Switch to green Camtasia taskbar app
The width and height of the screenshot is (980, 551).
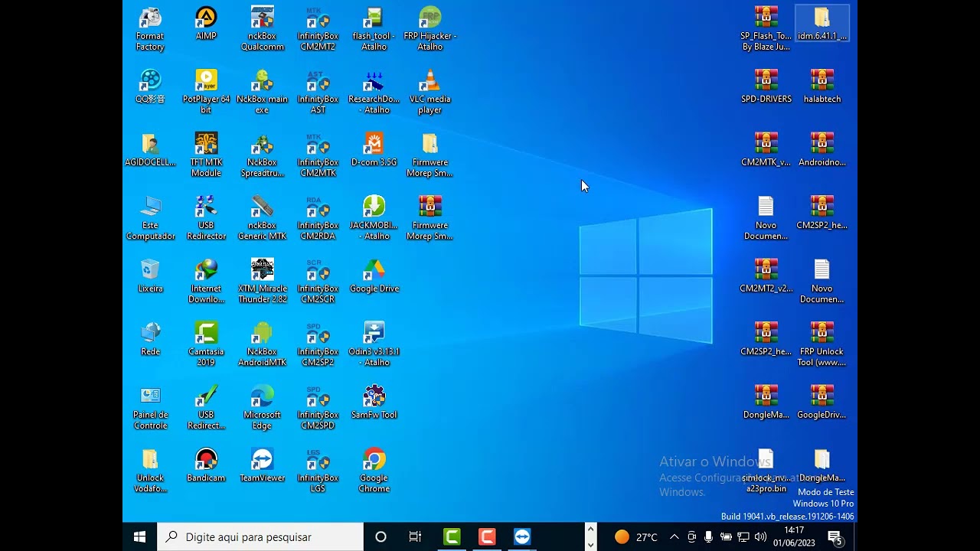tap(452, 537)
